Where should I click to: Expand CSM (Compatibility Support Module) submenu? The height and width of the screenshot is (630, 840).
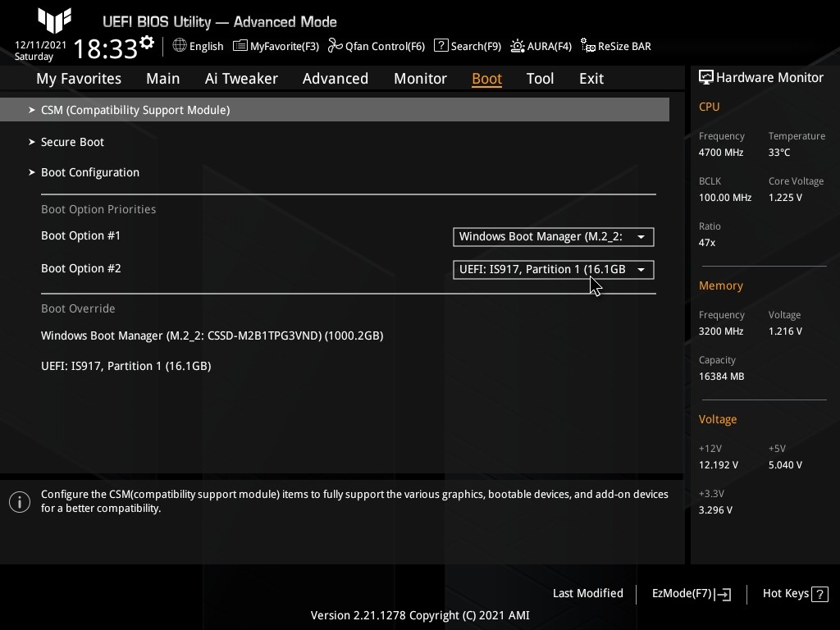(135, 110)
